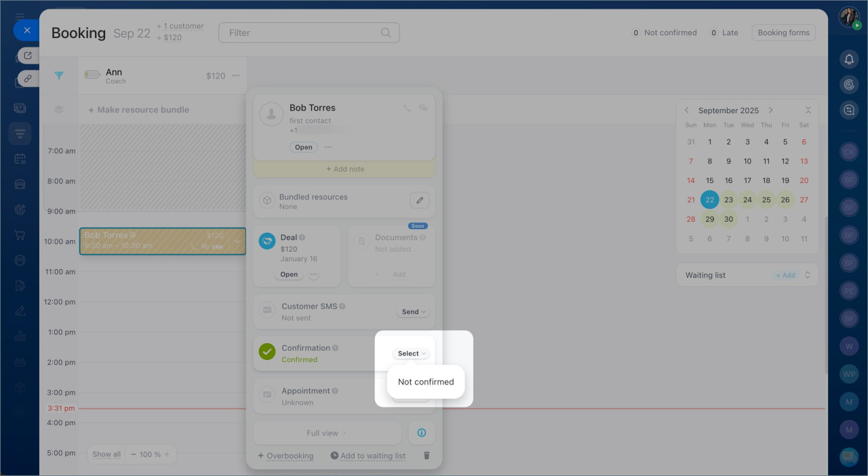The height and width of the screenshot is (476, 868).
Task: Edit bundled resources with pencil icon
Action: [419, 201]
